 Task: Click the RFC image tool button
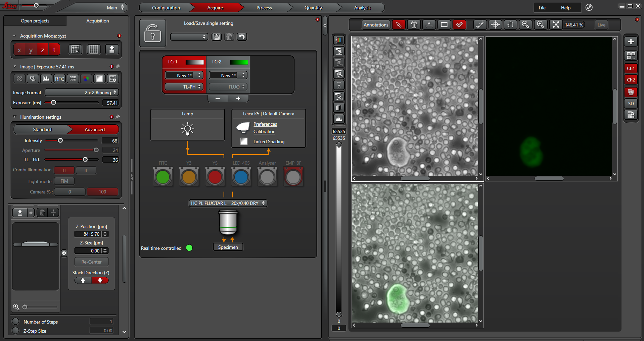click(x=59, y=79)
